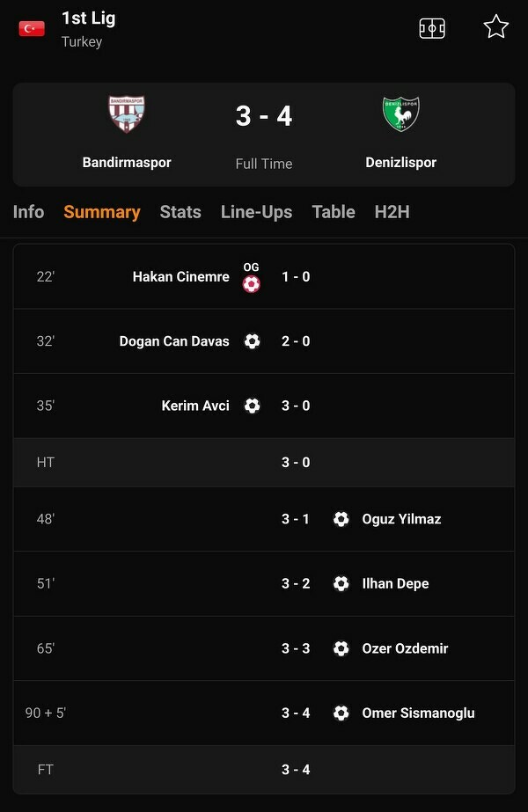
Task: Click goal ball icon beside Dogan Can Davas
Action: click(253, 341)
